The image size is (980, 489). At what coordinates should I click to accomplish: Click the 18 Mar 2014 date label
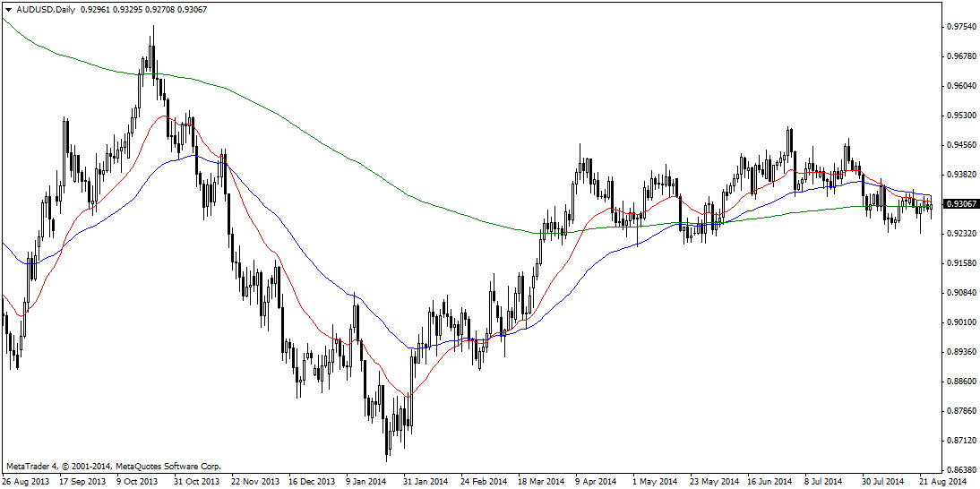(539, 481)
